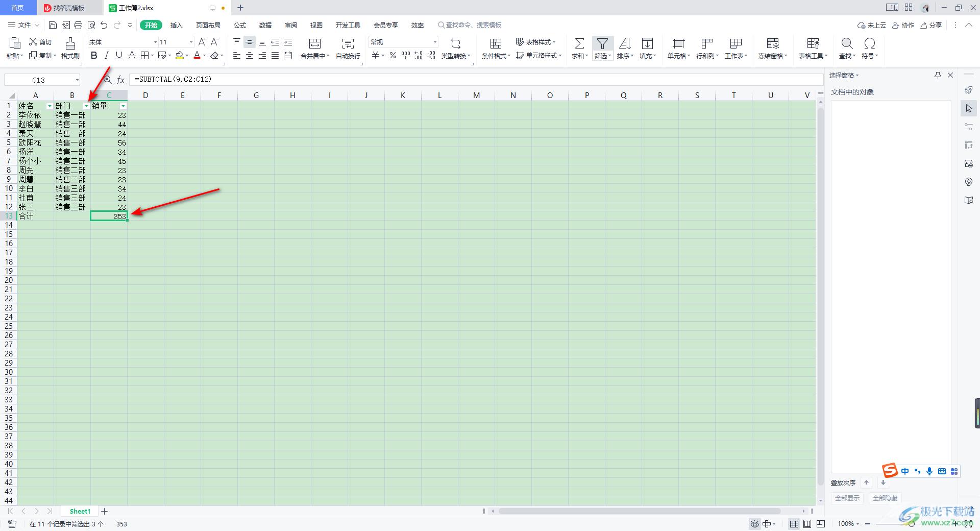Click the Filter (筛选) funnel icon
The width and height of the screenshot is (980, 531).
[602, 43]
